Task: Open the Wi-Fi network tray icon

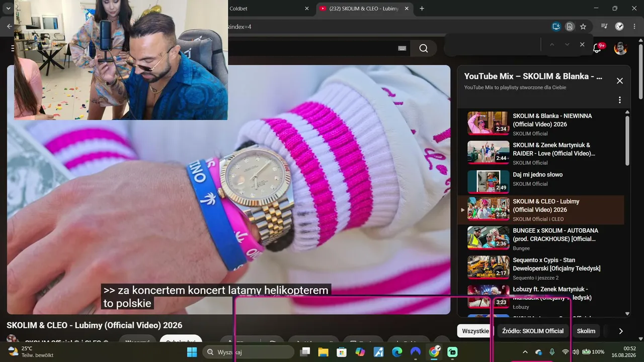Action: click(x=566, y=352)
